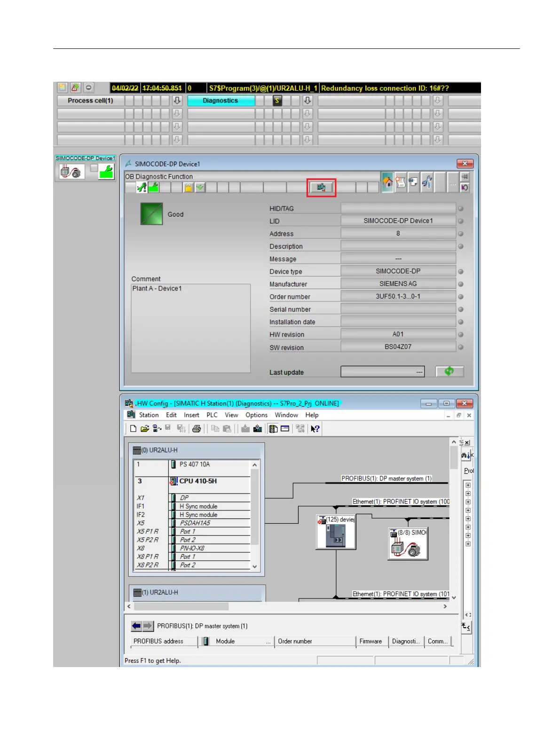Screen dimensions: 560x746
Task: Select the (8/8) SIMOCODE device in the network view
Action: (408, 544)
